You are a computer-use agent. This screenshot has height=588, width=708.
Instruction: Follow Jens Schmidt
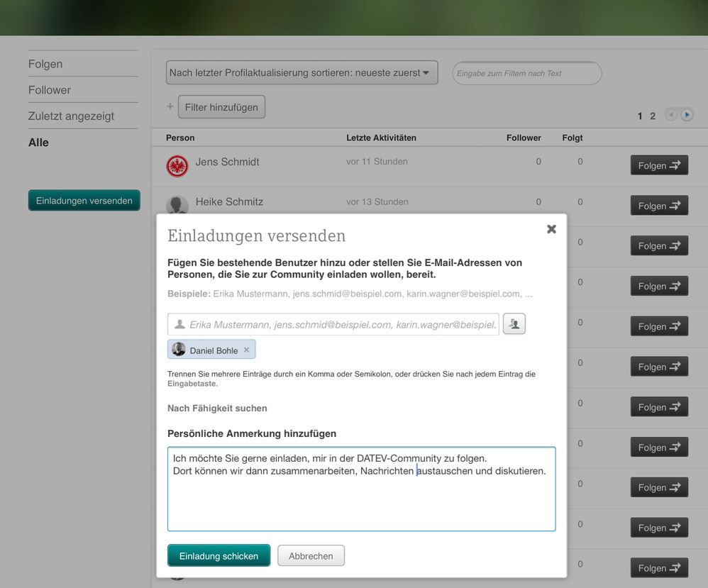point(659,165)
